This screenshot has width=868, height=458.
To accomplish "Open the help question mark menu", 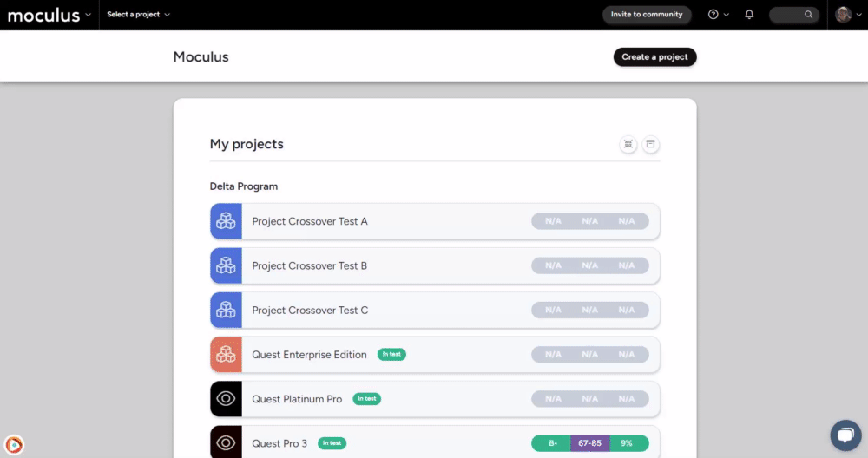I will coord(713,15).
